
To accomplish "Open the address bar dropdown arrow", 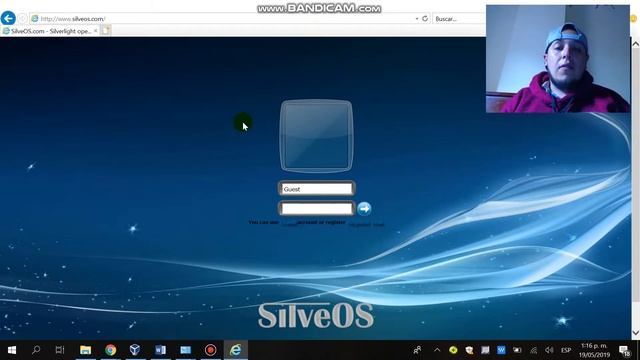I will coord(417,19).
